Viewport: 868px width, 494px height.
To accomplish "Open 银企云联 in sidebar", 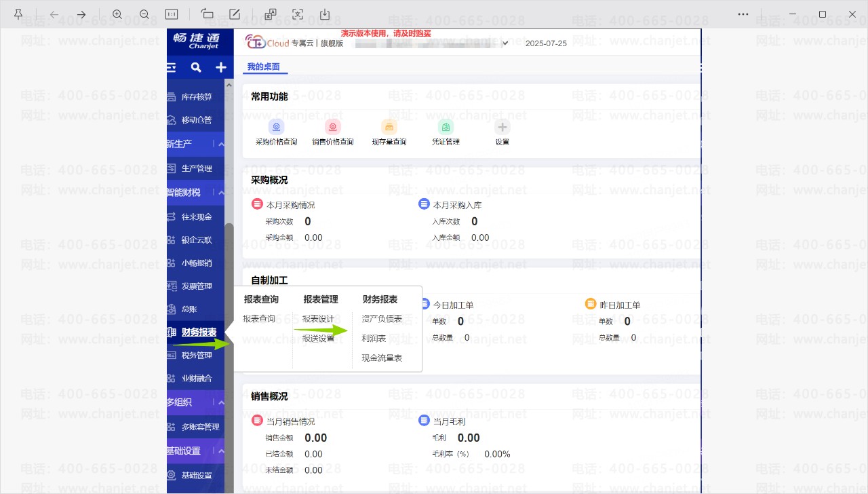I will click(196, 240).
